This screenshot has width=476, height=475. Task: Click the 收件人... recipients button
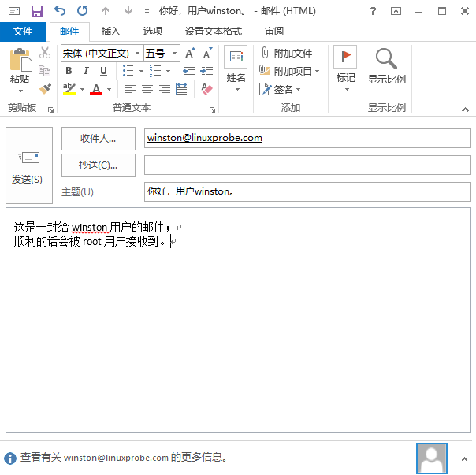point(98,138)
